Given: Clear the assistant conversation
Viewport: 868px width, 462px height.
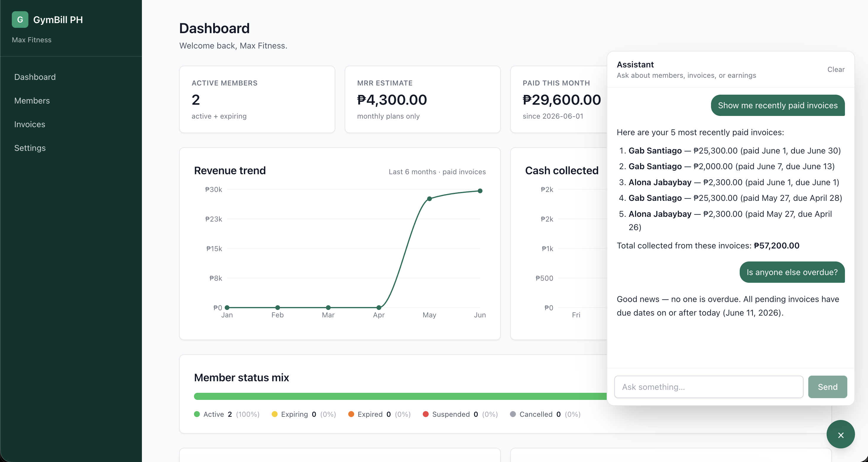Looking at the screenshot, I should [x=836, y=70].
